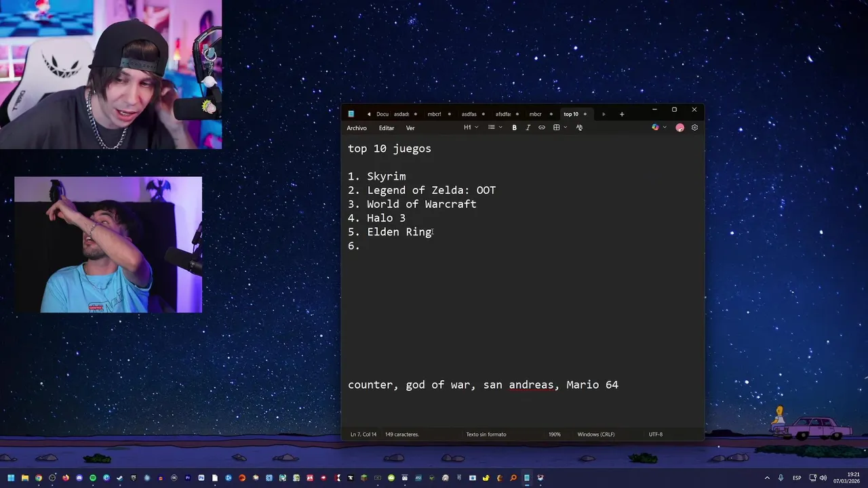Click the active Notepad taskbar icon

(527, 478)
